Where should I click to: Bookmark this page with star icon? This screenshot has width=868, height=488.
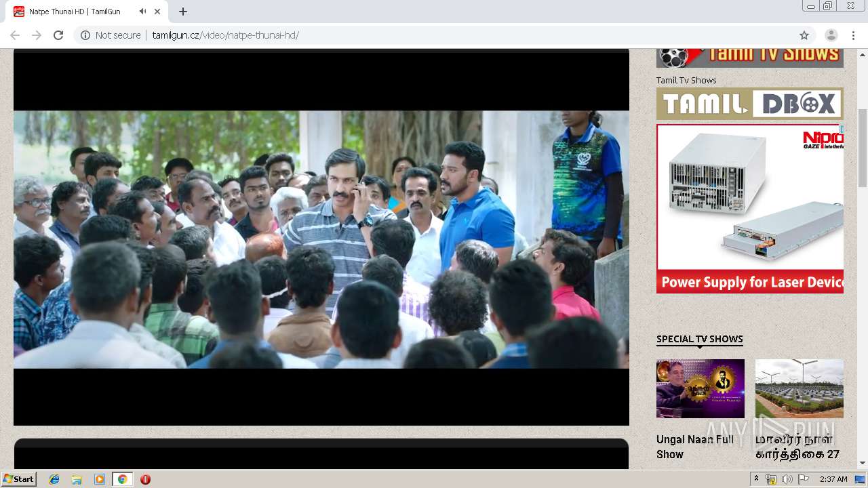[804, 35]
